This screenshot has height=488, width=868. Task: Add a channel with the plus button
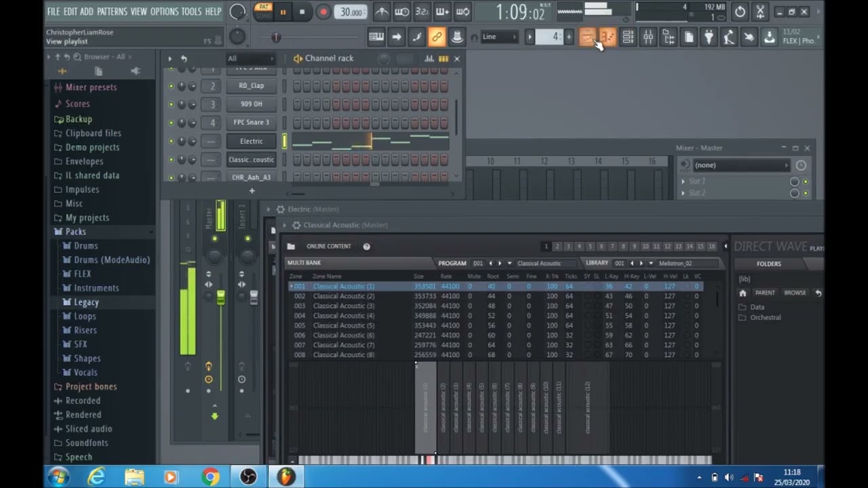[x=252, y=191]
